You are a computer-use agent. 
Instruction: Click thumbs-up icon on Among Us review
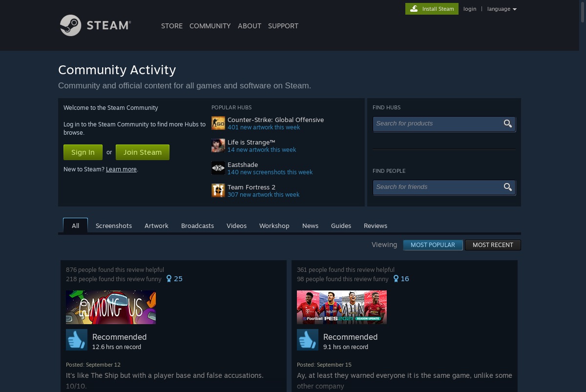pyautogui.click(x=77, y=340)
